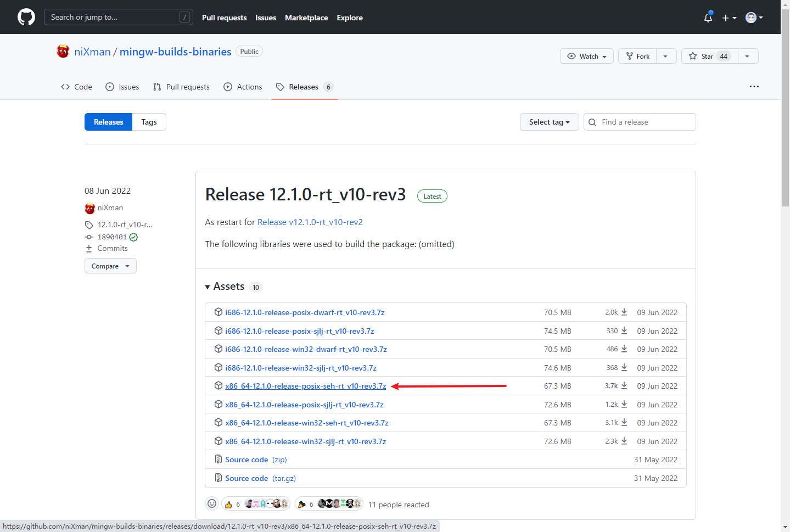
Task: Click the page vertical scrollbar thumb
Action: pos(785,107)
